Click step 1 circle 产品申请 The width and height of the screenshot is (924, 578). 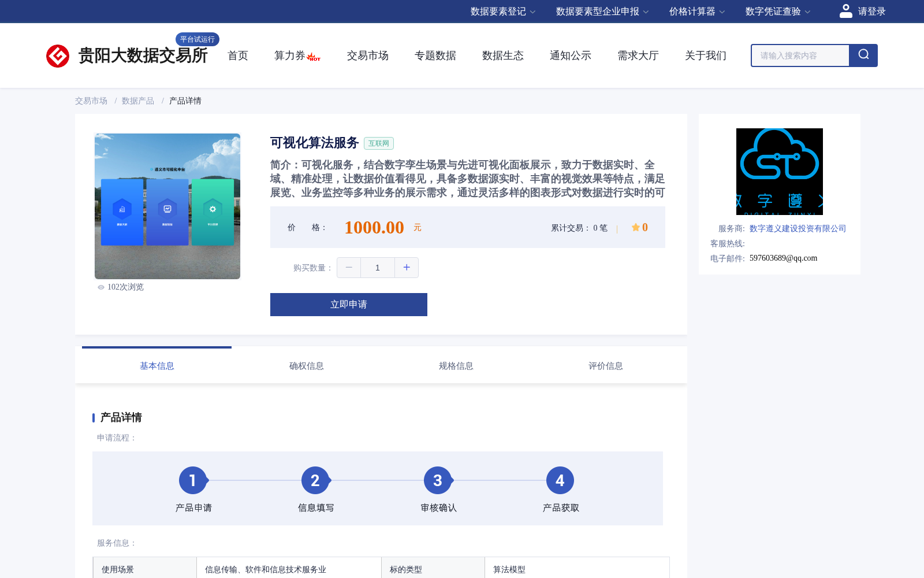pos(193,480)
